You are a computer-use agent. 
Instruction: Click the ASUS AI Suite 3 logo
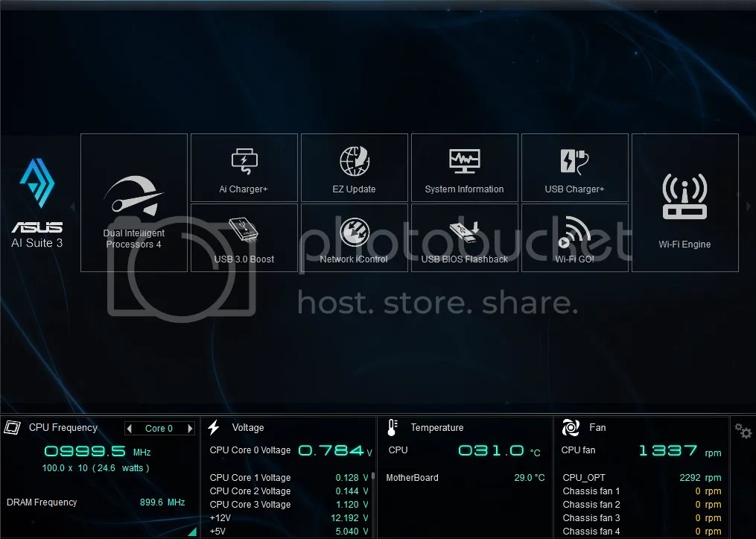coord(37,204)
